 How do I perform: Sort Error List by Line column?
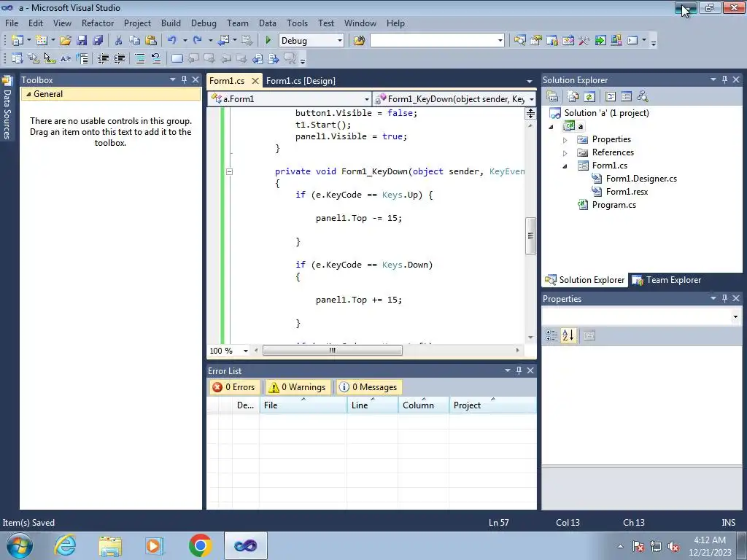[373, 405]
